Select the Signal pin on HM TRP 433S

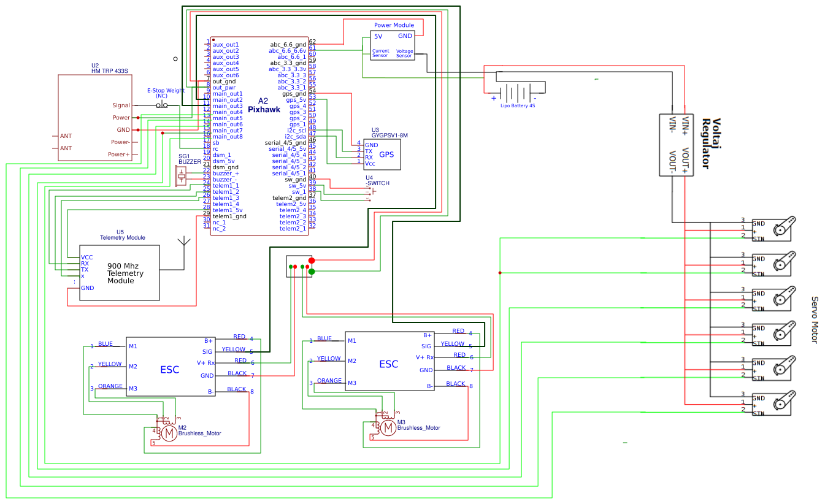tap(121, 105)
